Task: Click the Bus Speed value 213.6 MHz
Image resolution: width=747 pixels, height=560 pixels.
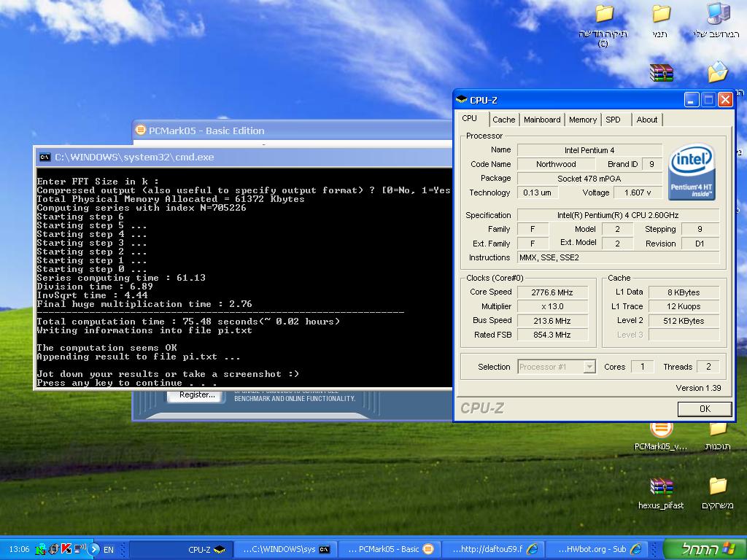Action: point(552,321)
